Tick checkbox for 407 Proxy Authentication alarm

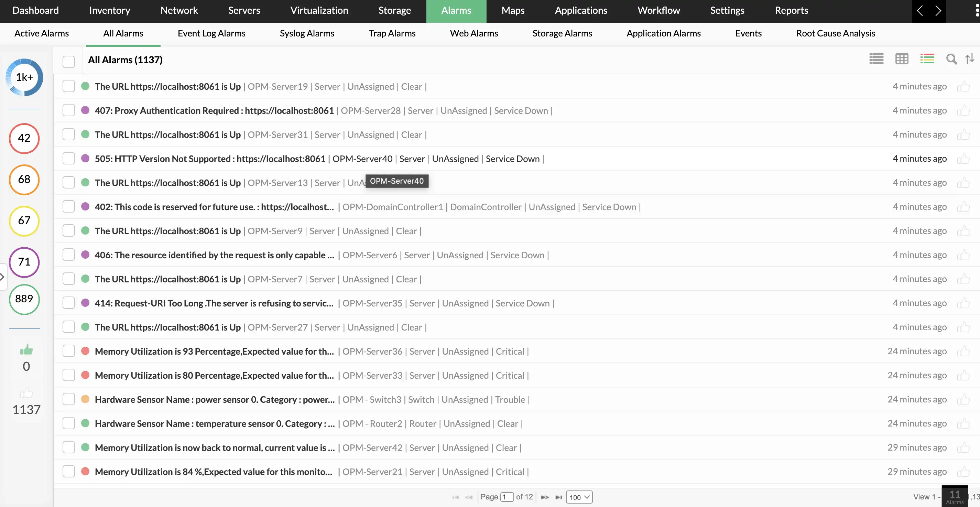[x=69, y=110]
